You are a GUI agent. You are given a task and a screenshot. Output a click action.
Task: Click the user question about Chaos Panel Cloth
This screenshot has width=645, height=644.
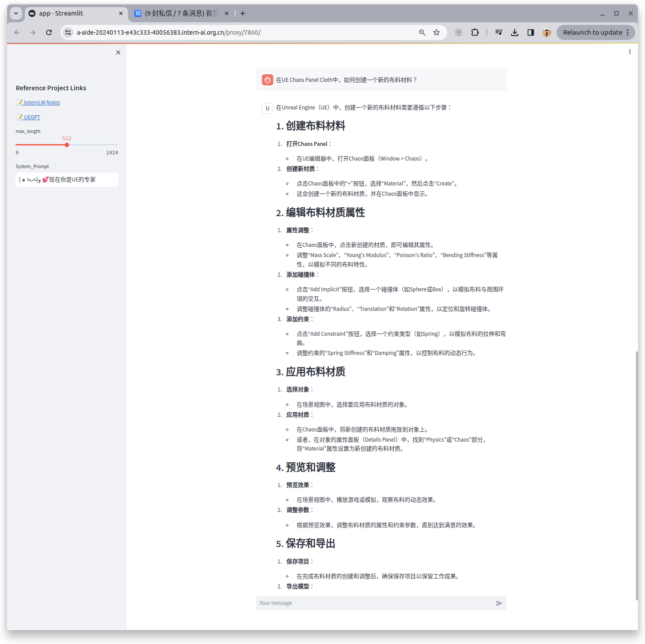[x=347, y=80]
